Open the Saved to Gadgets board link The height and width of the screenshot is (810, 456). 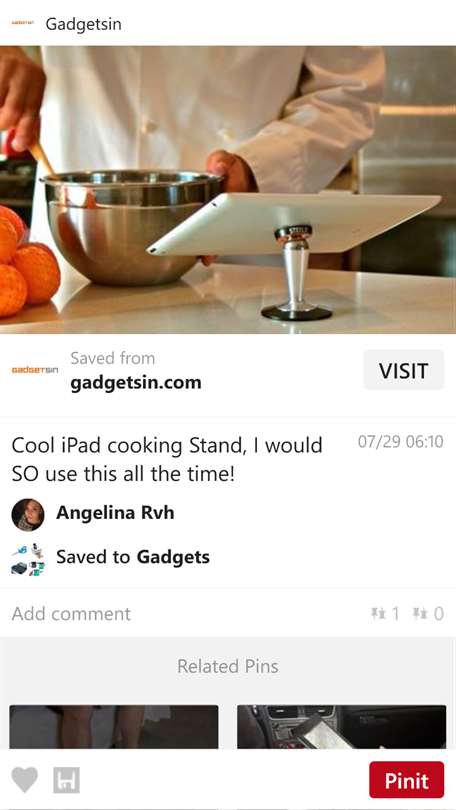(133, 557)
